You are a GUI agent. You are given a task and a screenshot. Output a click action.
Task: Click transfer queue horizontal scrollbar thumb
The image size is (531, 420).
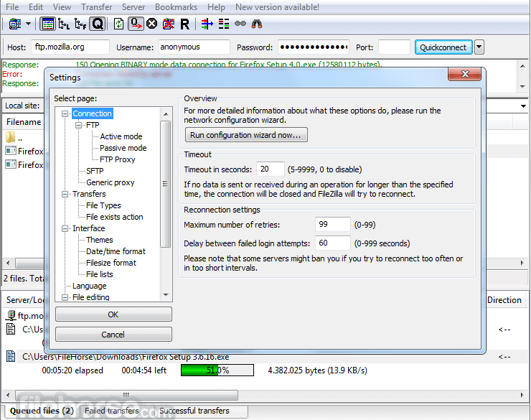126,395
